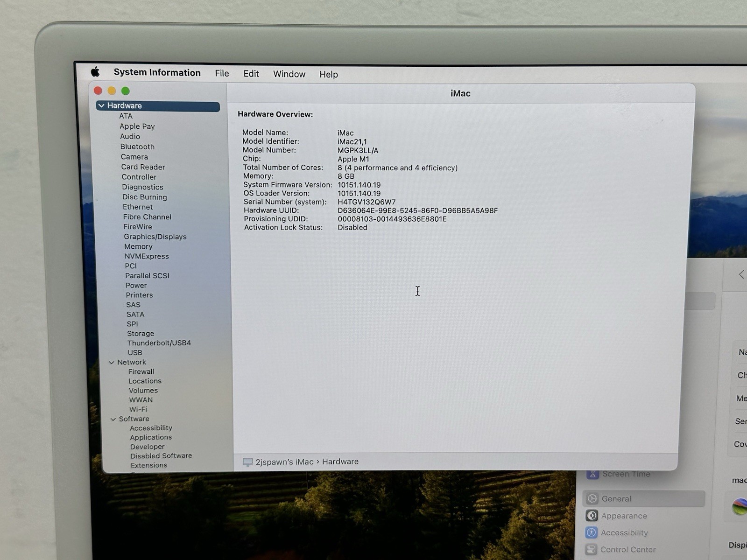Click the computer icon in the path bar
The height and width of the screenshot is (560, 747).
tap(247, 462)
